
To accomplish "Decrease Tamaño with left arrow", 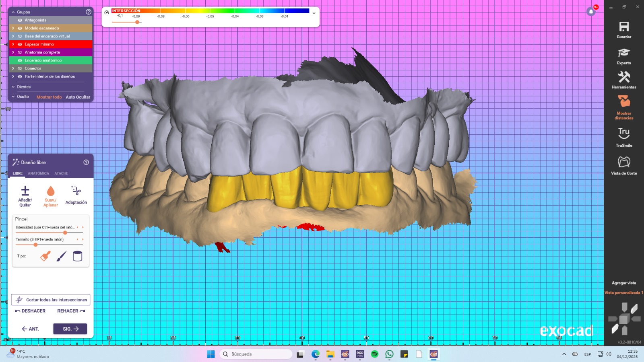I will coord(77,239).
